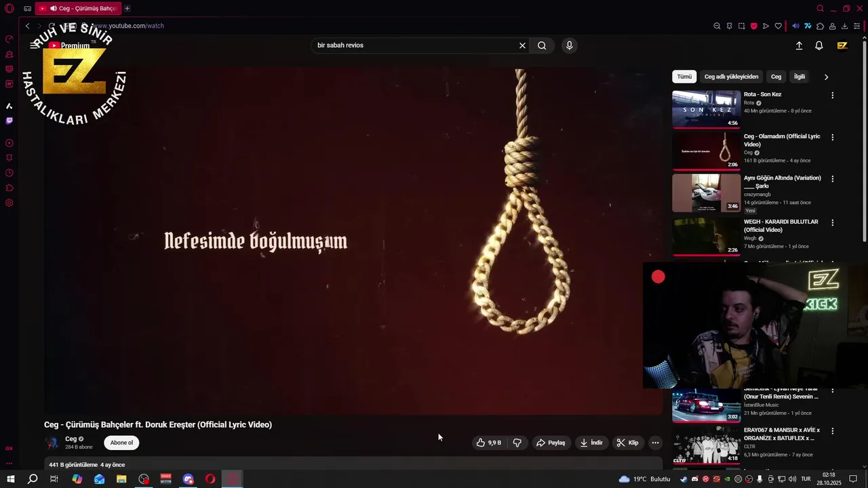Go back with browser back arrow
This screenshot has width=868, height=488.
point(27,26)
